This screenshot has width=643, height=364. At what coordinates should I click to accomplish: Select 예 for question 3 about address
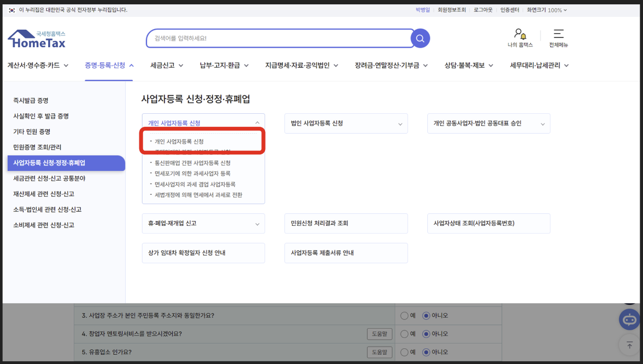click(x=404, y=315)
